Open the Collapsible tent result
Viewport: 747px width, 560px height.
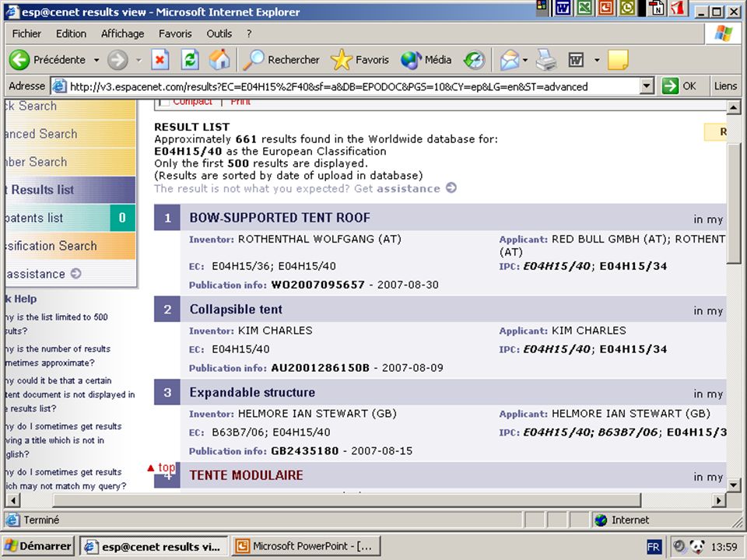pyautogui.click(x=236, y=310)
